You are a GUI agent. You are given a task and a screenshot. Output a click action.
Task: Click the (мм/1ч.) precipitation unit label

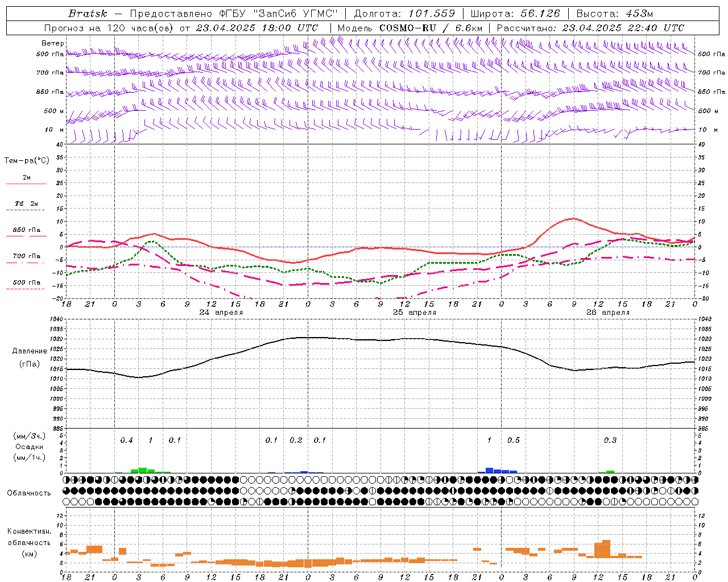pyautogui.click(x=29, y=458)
